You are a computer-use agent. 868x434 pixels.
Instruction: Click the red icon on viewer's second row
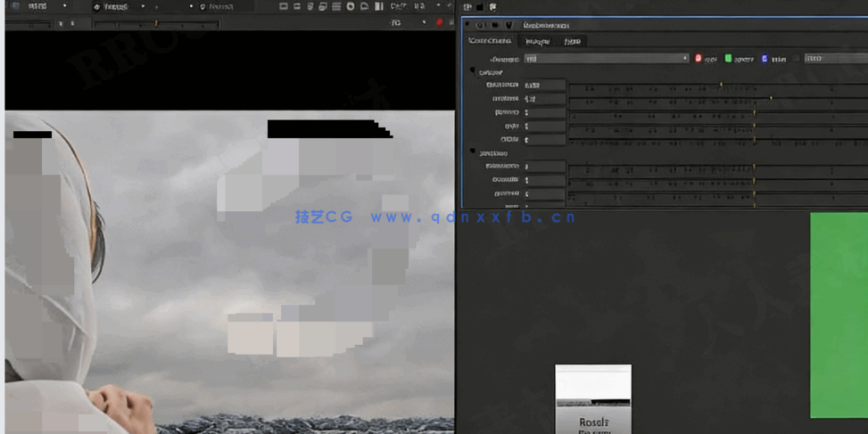pos(439,22)
